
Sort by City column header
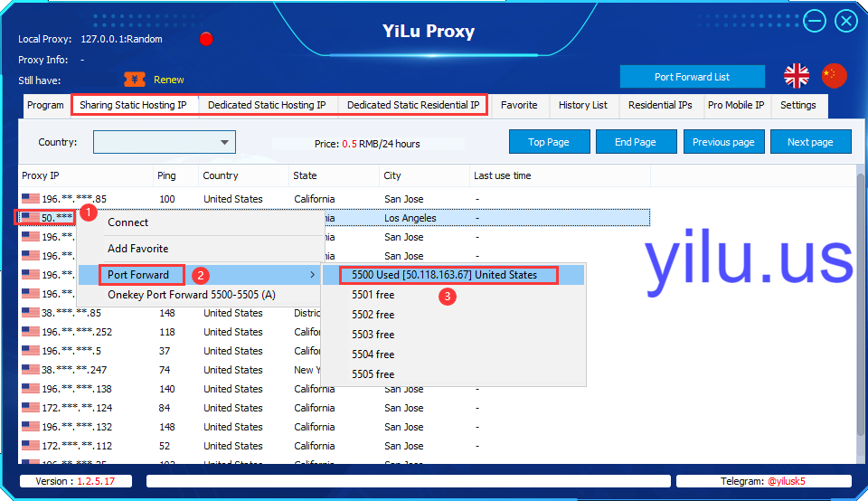pos(425,175)
